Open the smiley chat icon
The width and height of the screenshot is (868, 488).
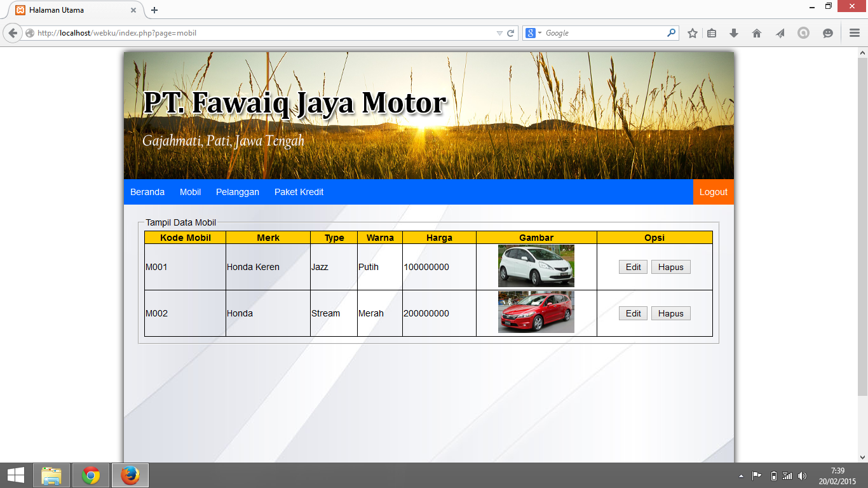pos(828,33)
